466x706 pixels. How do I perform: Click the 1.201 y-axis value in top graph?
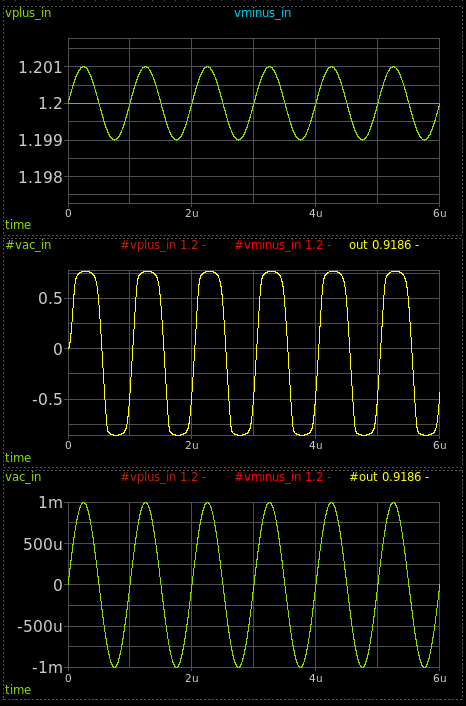tap(40, 68)
